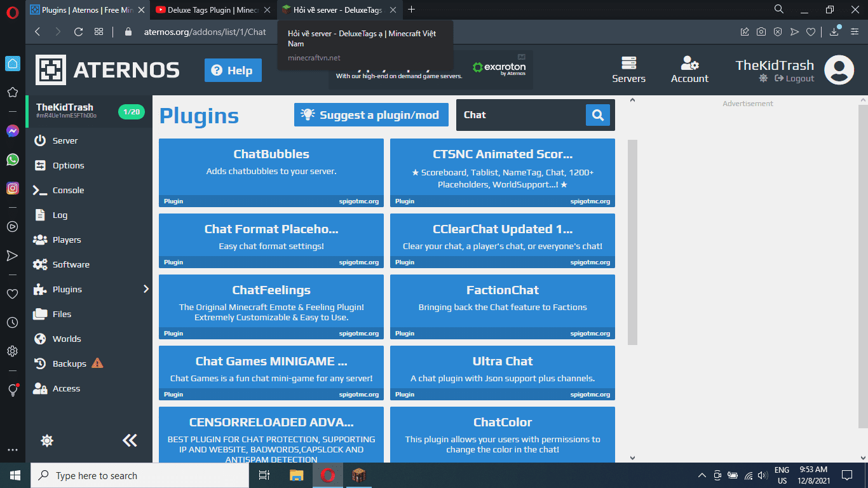Collapse the Aternos sidebar with double chevron
868x488 pixels.
[130, 440]
